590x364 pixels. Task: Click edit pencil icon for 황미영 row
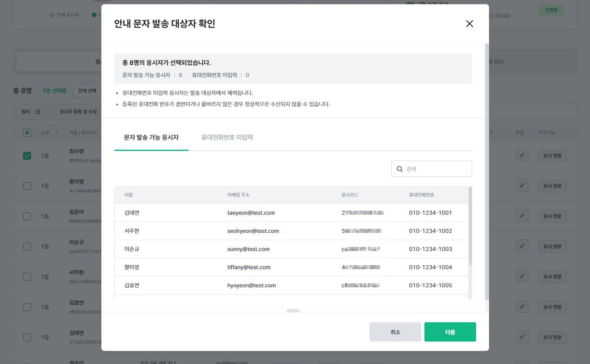click(522, 186)
